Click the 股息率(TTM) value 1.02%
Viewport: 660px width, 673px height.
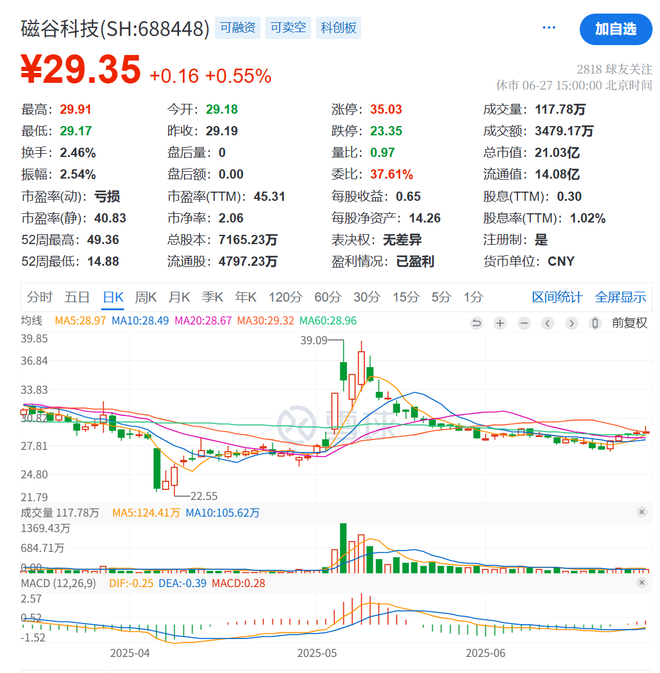click(587, 218)
